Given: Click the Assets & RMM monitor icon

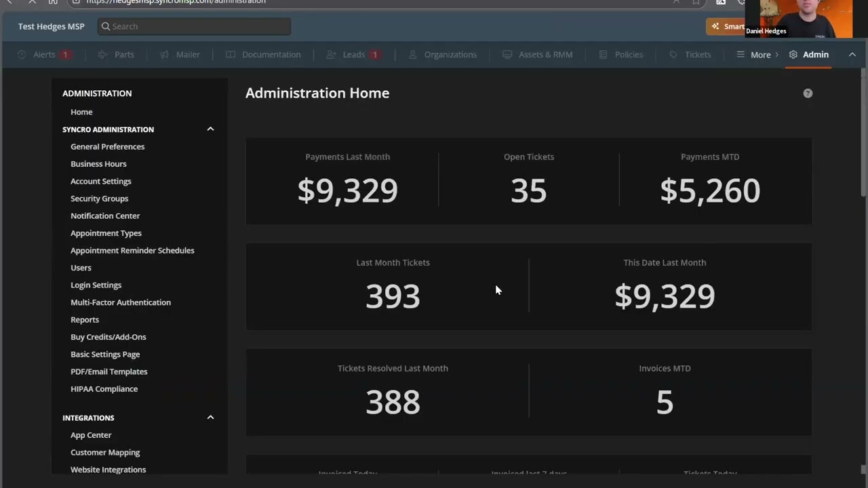Looking at the screenshot, I should (x=507, y=54).
